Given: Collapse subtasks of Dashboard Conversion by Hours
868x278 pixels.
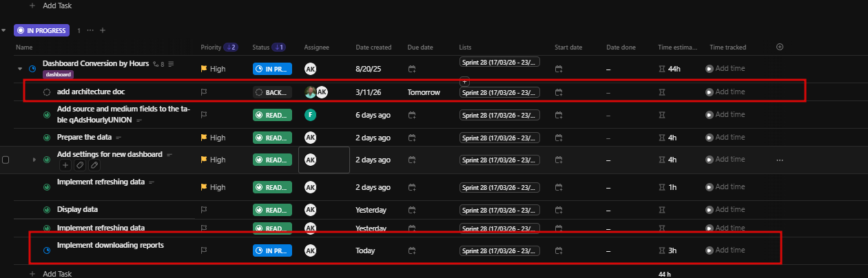Looking at the screenshot, I should pos(20,69).
